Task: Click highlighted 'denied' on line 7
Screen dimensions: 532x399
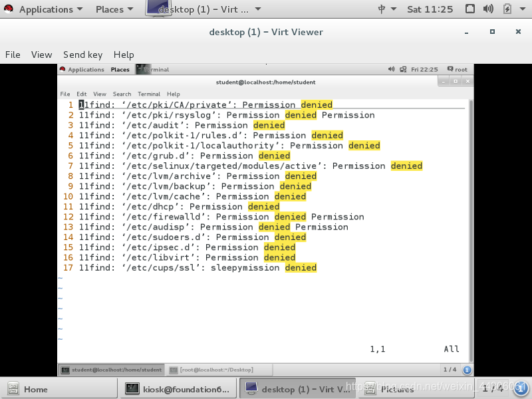Action: coord(406,166)
